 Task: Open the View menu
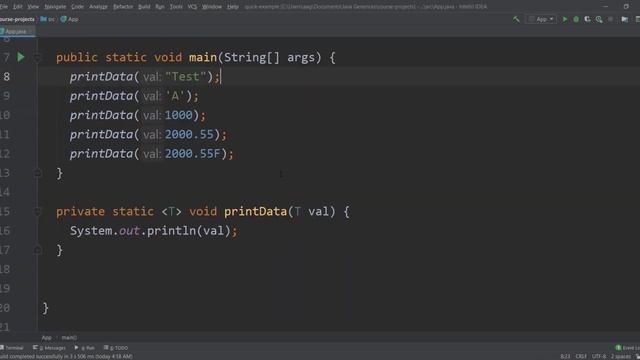click(33, 7)
